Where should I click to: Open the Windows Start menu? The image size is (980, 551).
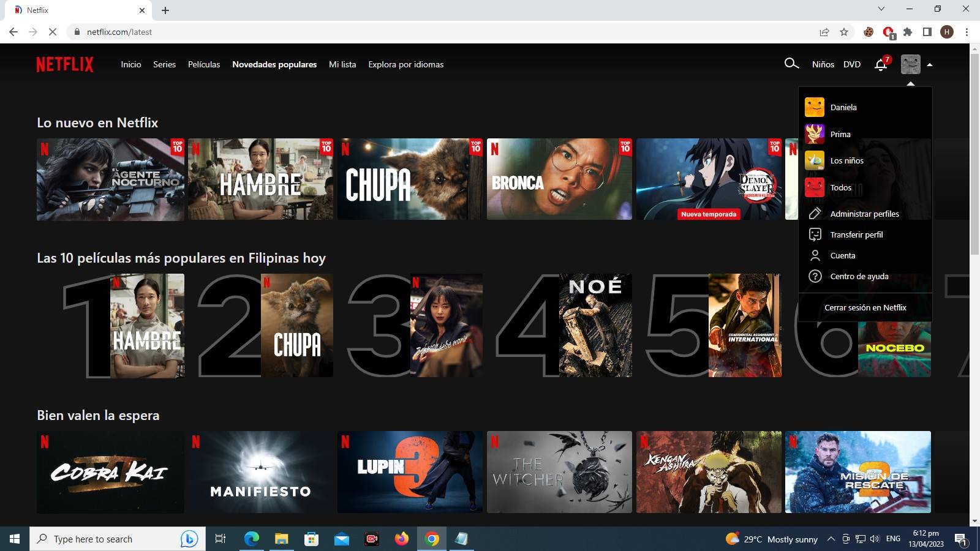click(x=15, y=539)
